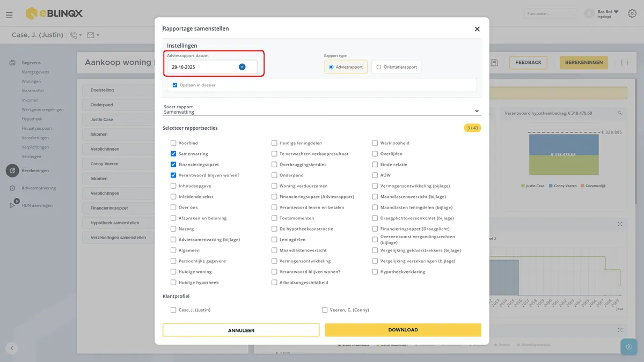Open Klantgegevens in the sidebar
Screen dimensions: 644x362
[x=35, y=72]
